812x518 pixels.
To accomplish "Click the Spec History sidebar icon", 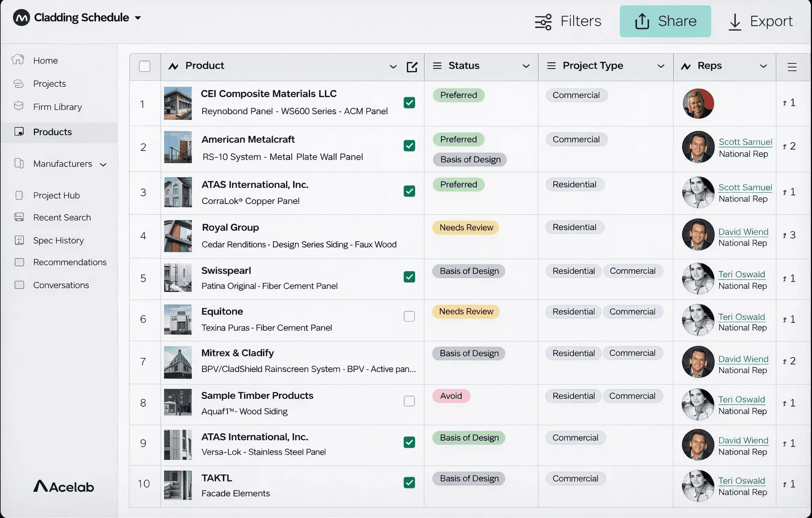I will tap(19, 240).
